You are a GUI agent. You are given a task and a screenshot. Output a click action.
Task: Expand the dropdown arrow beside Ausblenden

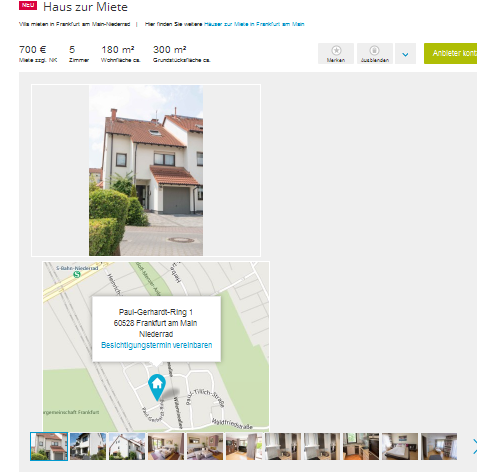(x=405, y=54)
